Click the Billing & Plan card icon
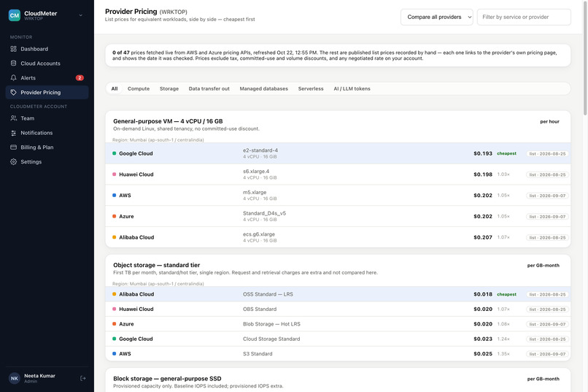The image size is (588, 392). click(14, 147)
